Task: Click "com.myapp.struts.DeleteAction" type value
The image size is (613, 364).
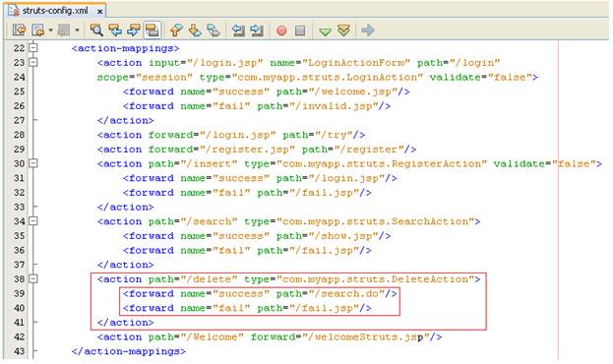Action: pyautogui.click(x=375, y=279)
